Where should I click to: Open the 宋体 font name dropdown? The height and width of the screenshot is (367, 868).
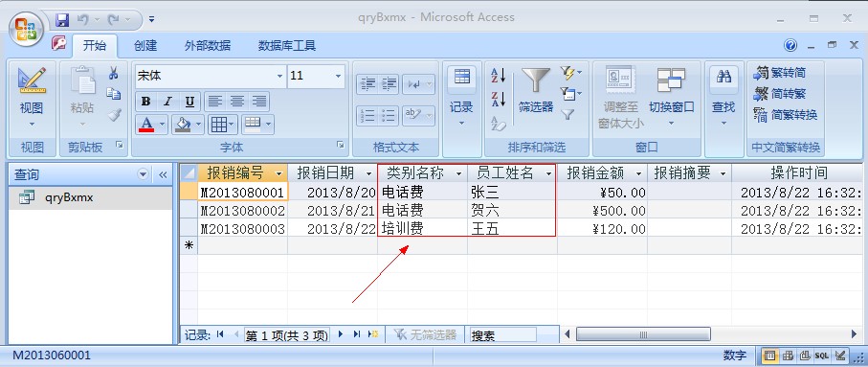click(280, 76)
